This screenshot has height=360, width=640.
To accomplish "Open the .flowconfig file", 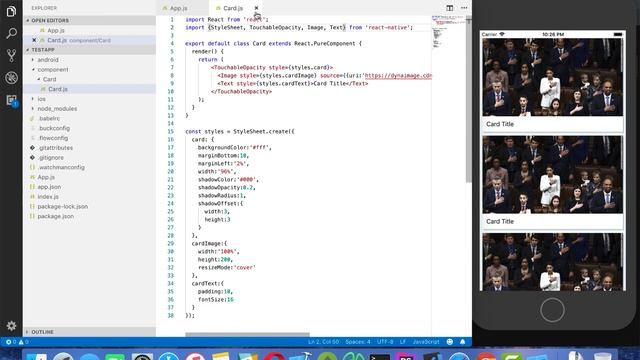I will [53, 138].
